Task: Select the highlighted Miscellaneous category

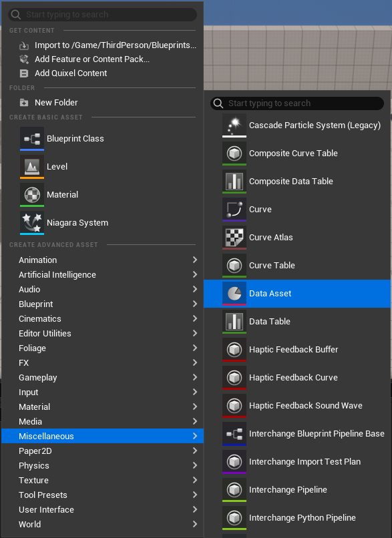Action: [x=102, y=436]
